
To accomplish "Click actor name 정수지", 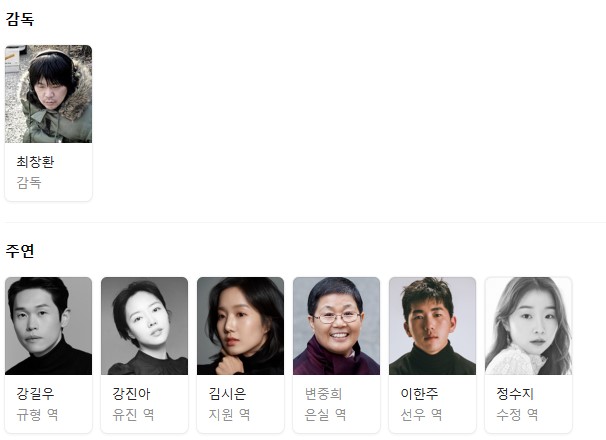I will [x=515, y=394].
